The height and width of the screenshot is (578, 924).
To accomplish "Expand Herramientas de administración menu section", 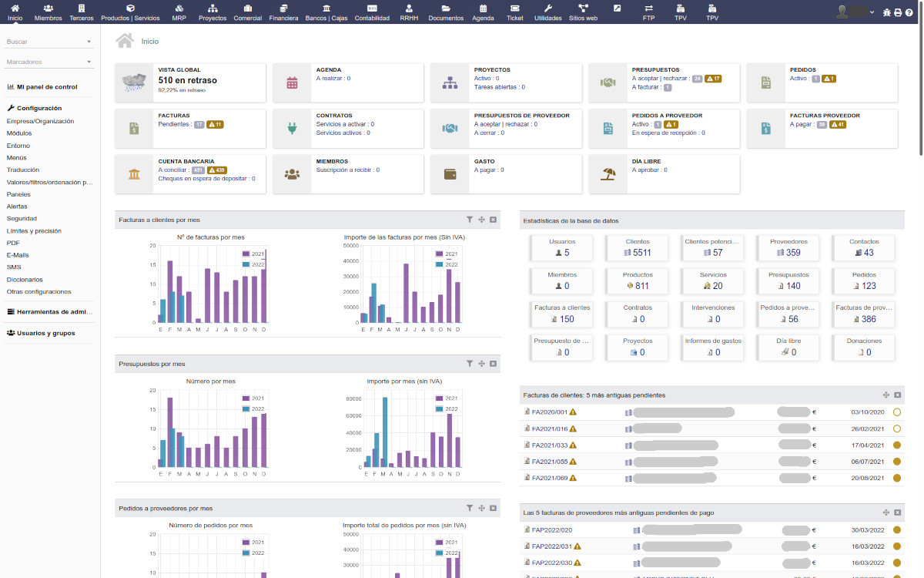I will click(49, 312).
